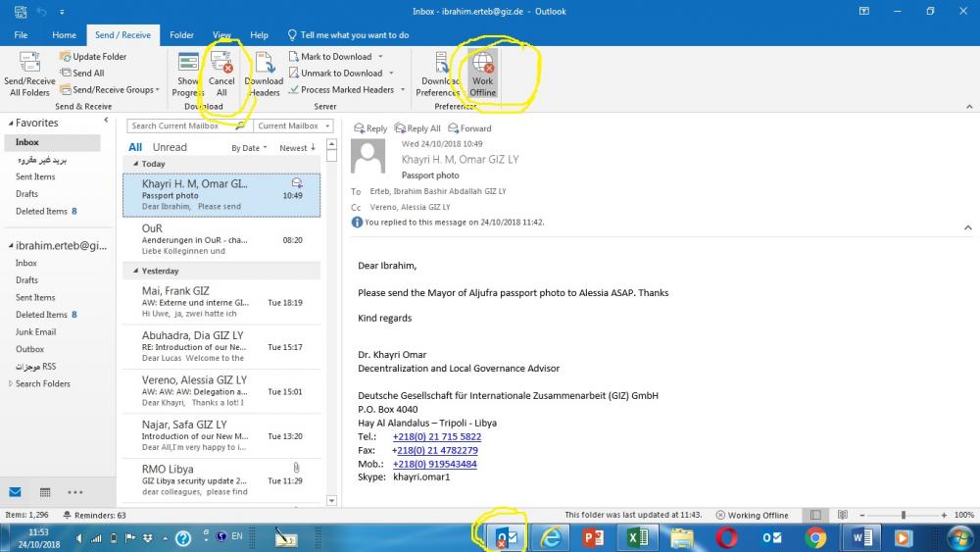Click telephone link +218(0) 21 715 5822
This screenshot has height=552, width=980.
coord(437,437)
